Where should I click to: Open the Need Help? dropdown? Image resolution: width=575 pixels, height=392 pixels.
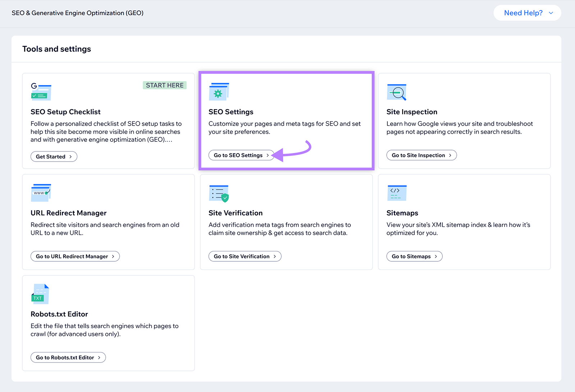click(527, 13)
